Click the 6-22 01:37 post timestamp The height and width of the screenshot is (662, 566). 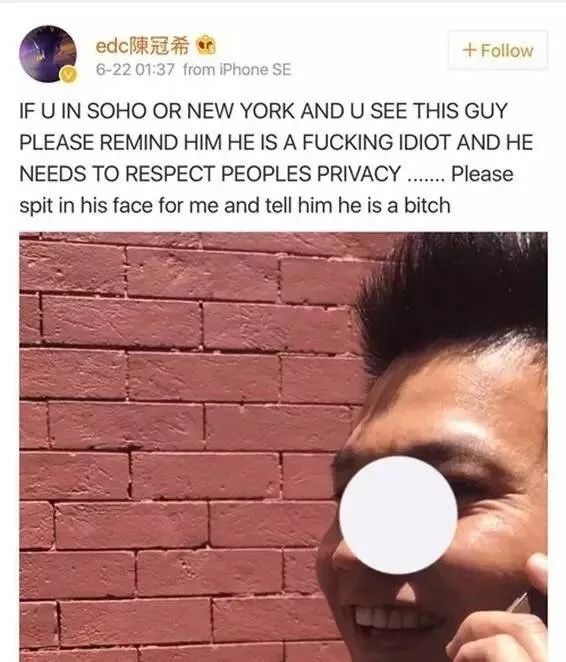tap(135, 70)
